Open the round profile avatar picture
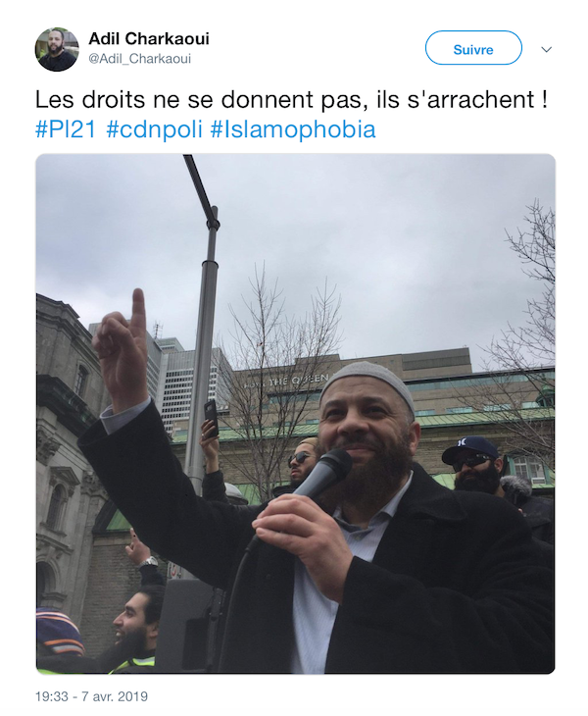Image resolution: width=588 pixels, height=716 pixels. click(x=57, y=49)
